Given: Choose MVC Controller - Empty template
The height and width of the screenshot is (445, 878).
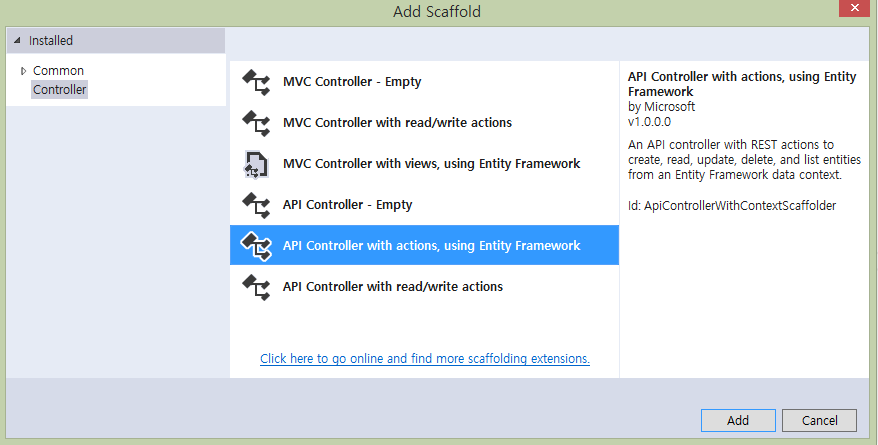Looking at the screenshot, I should (424, 82).
